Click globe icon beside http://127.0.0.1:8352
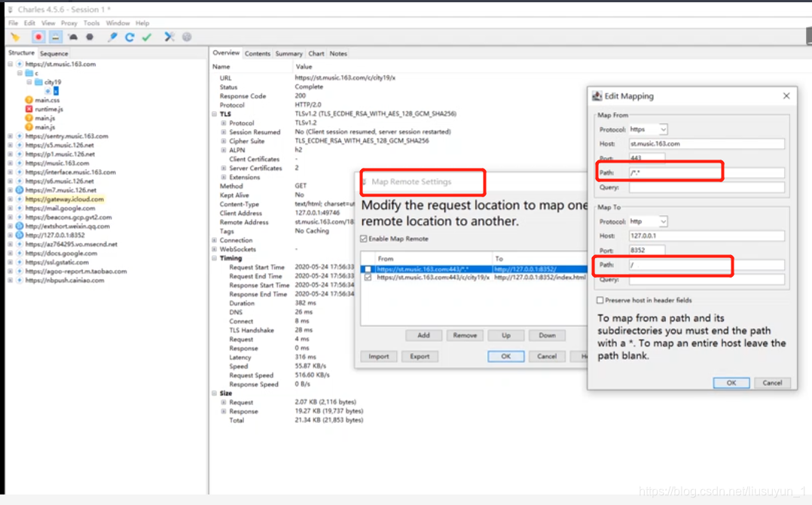 (x=20, y=235)
